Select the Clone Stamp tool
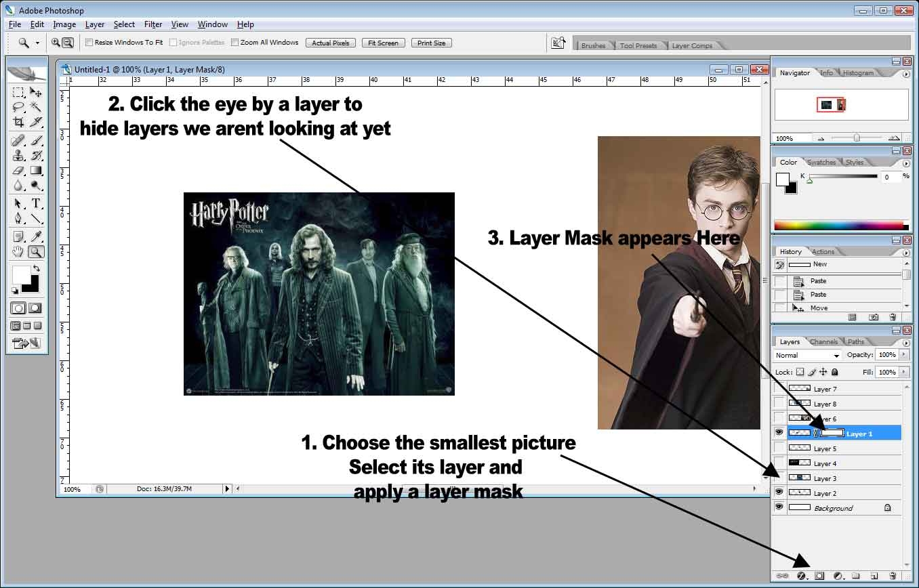The height and width of the screenshot is (588, 919). (x=19, y=156)
